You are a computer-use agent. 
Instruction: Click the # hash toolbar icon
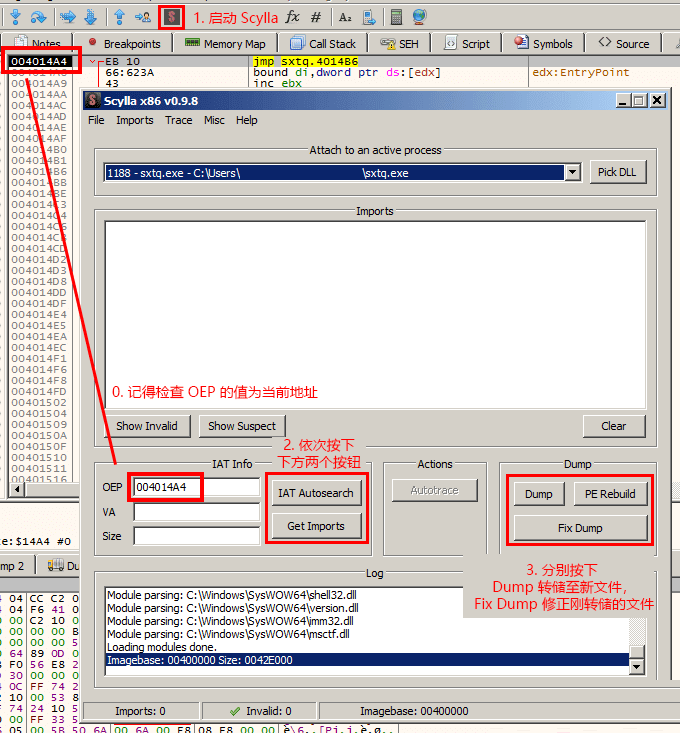pos(316,17)
